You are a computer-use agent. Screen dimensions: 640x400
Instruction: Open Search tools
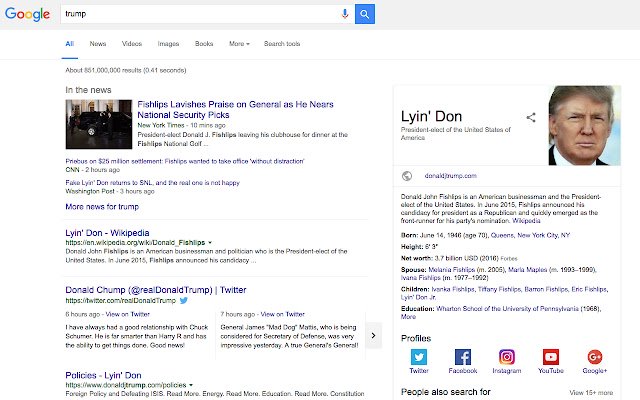point(282,44)
